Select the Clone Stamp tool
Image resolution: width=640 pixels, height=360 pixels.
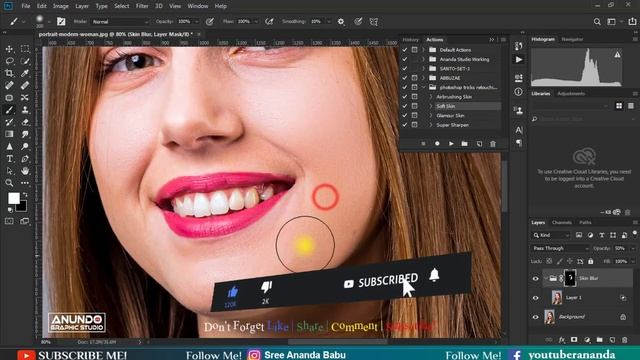point(25,110)
